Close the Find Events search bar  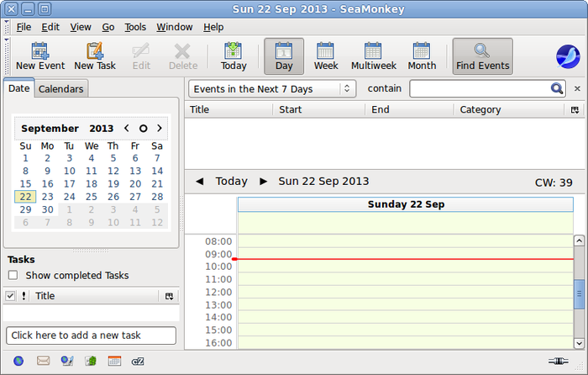(x=577, y=88)
